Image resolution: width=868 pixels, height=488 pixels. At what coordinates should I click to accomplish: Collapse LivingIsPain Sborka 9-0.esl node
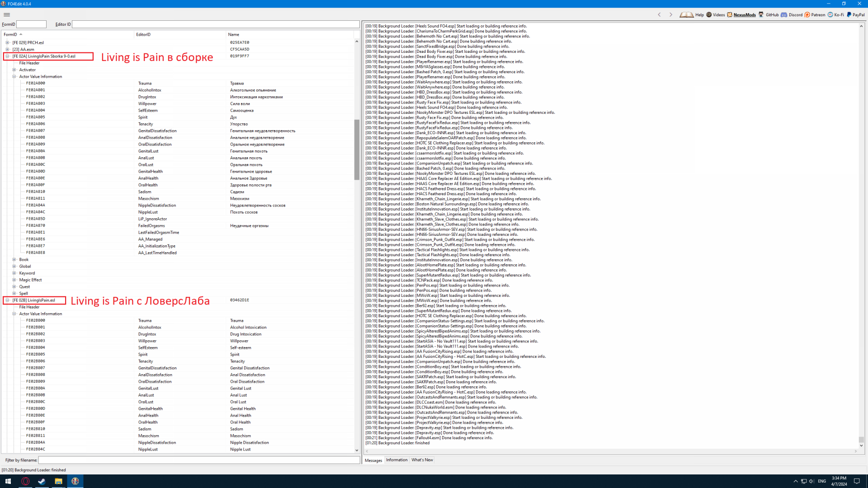[x=7, y=56]
